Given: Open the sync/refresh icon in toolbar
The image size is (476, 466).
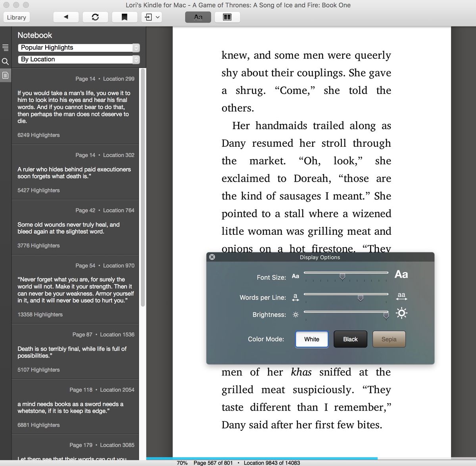Looking at the screenshot, I should [95, 17].
